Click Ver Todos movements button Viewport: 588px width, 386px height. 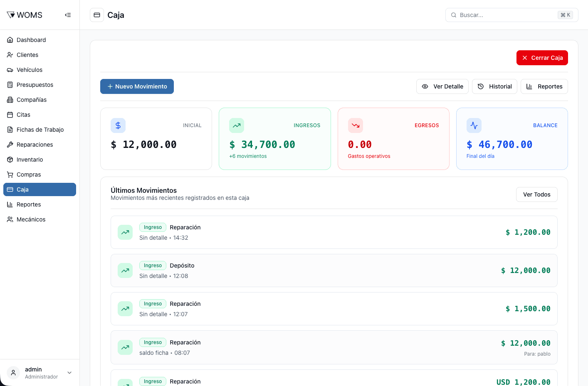(x=536, y=194)
